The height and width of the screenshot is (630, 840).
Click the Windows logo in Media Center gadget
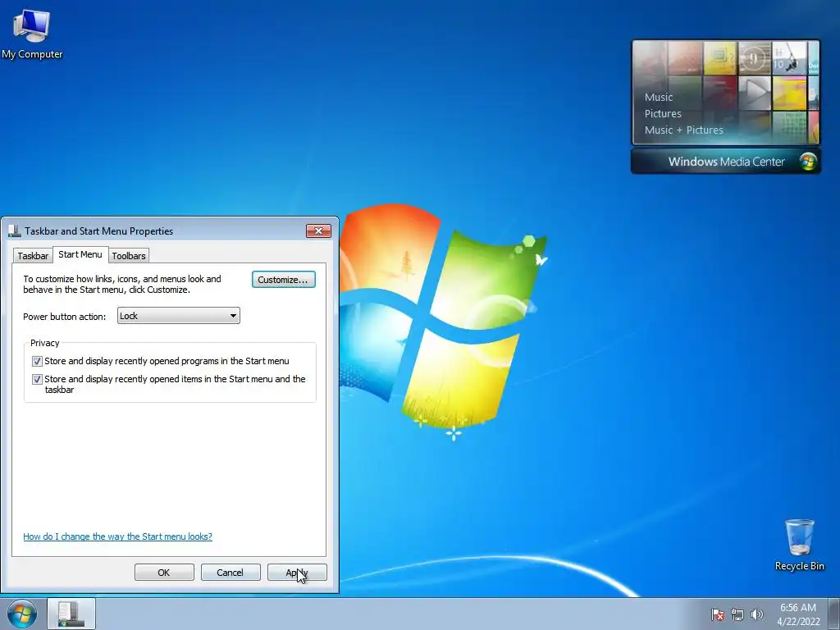click(x=808, y=162)
